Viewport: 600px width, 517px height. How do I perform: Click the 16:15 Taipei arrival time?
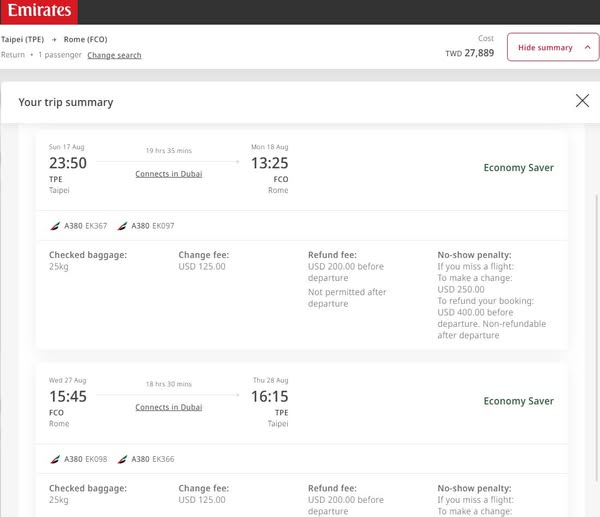(269, 396)
